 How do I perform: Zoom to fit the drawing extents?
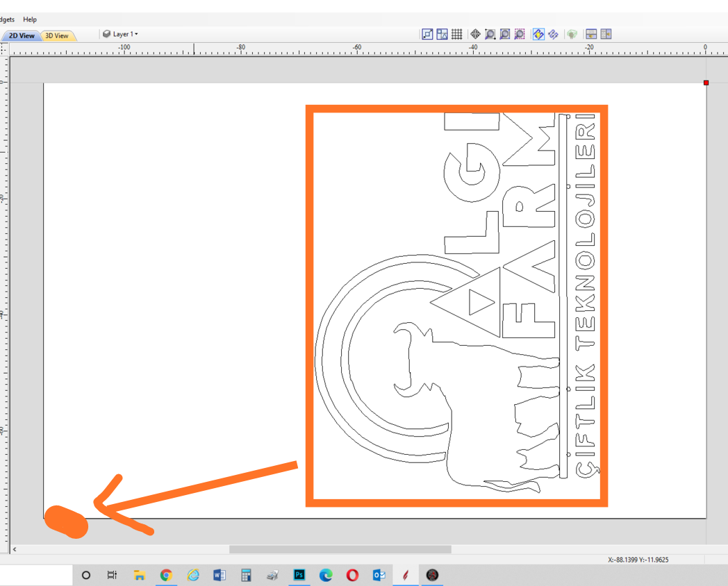(505, 34)
